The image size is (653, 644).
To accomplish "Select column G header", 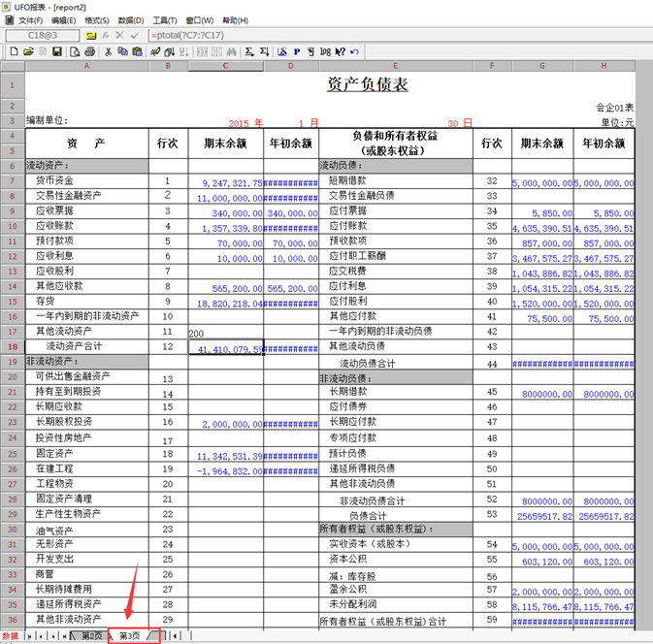I will [542, 66].
